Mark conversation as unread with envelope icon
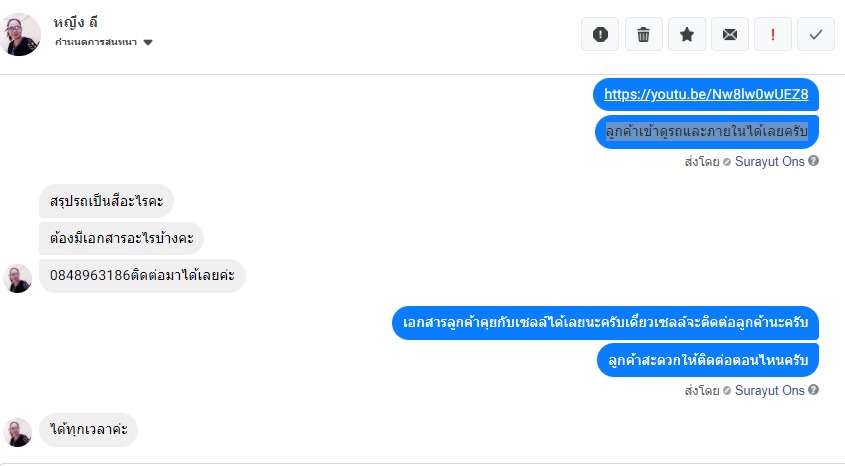Screen dimensions: 845x466 click(730, 34)
